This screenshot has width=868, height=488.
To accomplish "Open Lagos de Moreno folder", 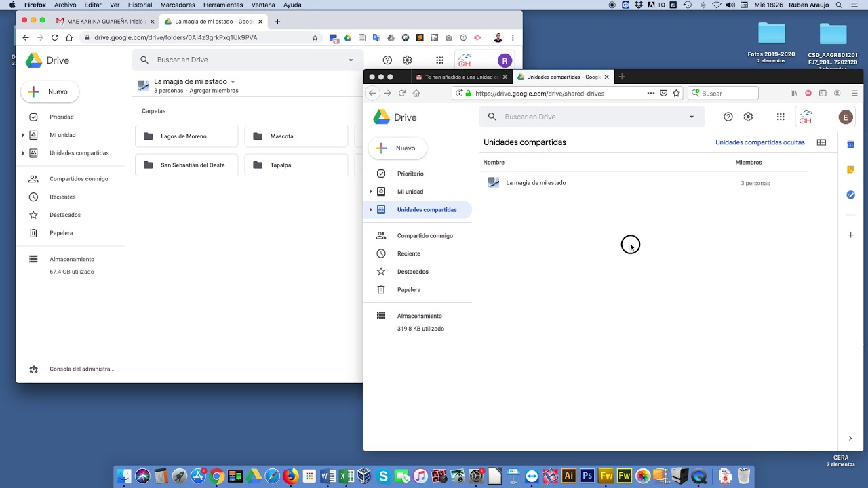I will tap(186, 136).
